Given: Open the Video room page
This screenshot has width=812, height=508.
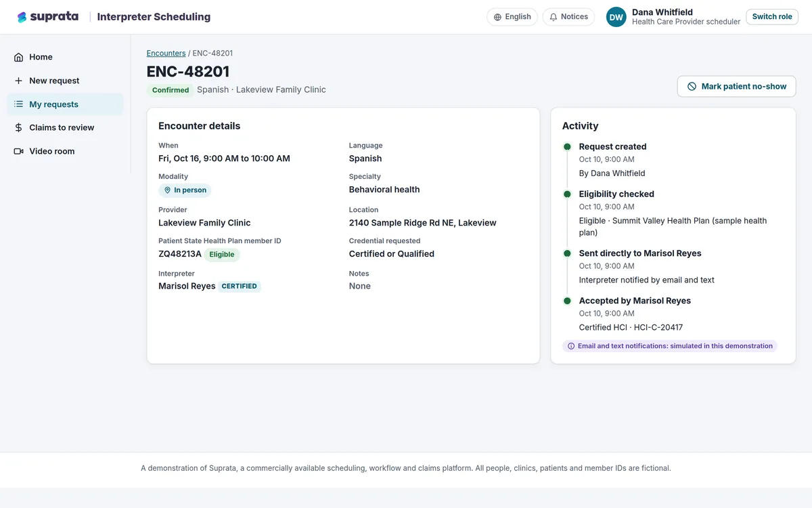Looking at the screenshot, I should 65,151.
